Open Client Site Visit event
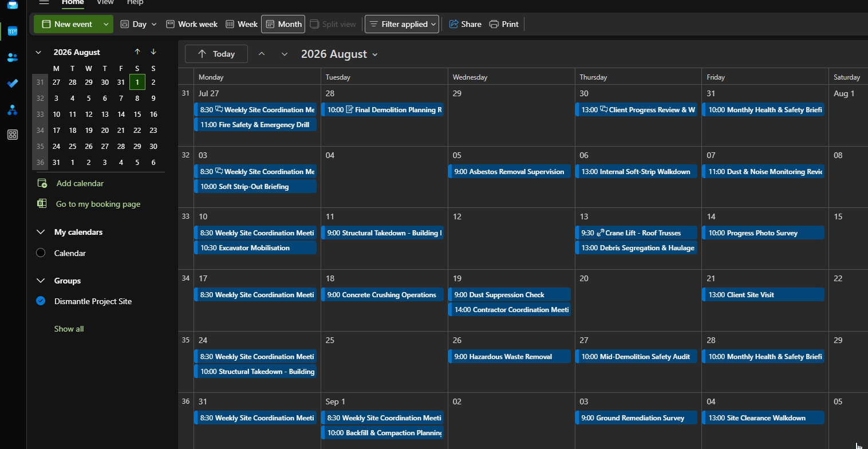This screenshot has width=868, height=449. (764, 294)
